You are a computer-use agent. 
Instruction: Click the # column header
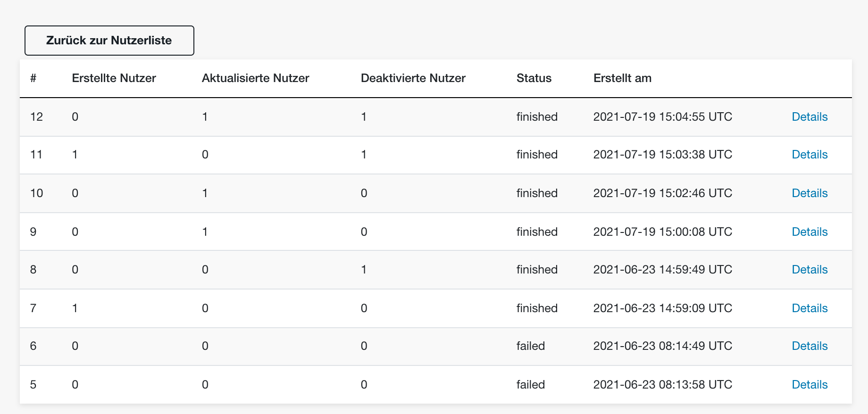(x=33, y=78)
